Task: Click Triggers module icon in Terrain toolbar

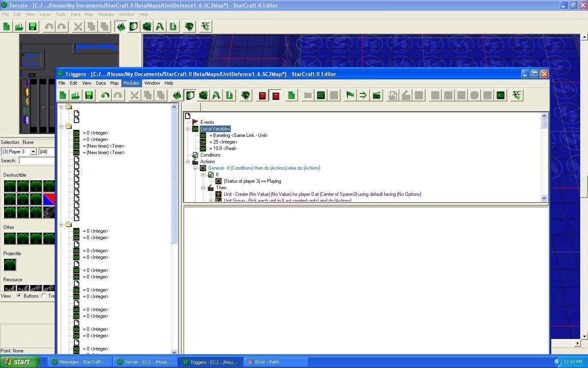Action: point(134,27)
